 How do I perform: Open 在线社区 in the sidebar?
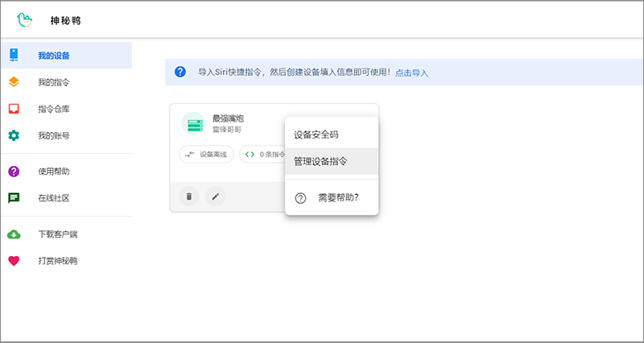click(66, 198)
